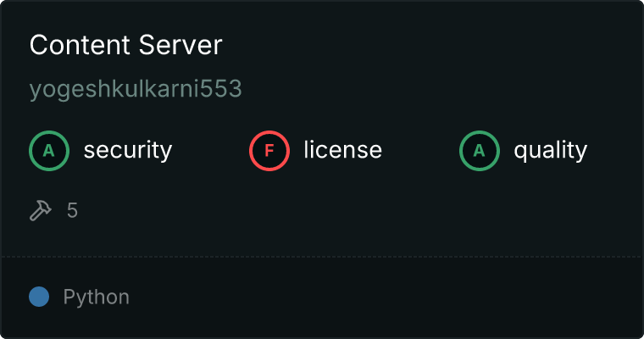
Task: Click the red F license grade badge
Action: [269, 151]
